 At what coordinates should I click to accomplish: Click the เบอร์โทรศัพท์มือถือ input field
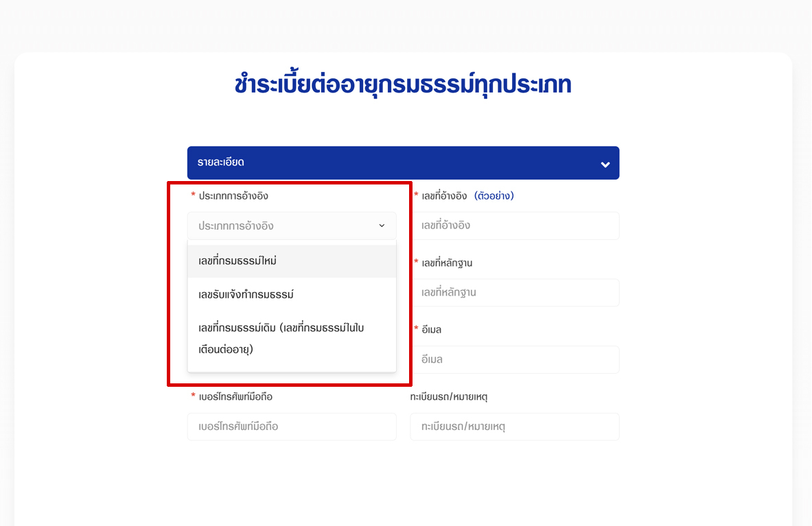pos(291,427)
